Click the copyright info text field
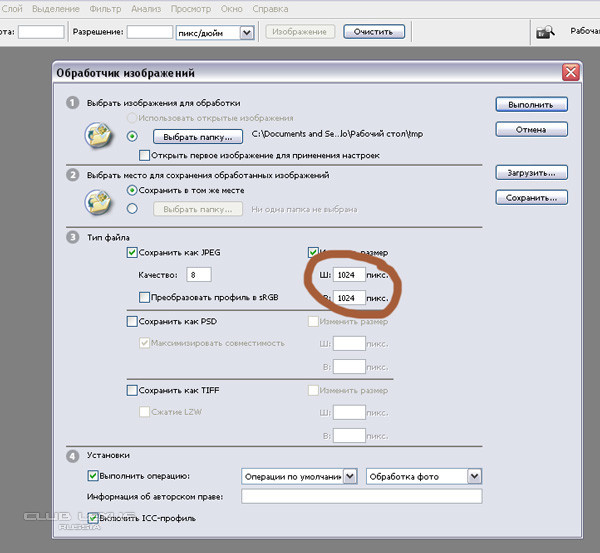Image resolution: width=600 pixels, height=553 pixels. (363, 496)
